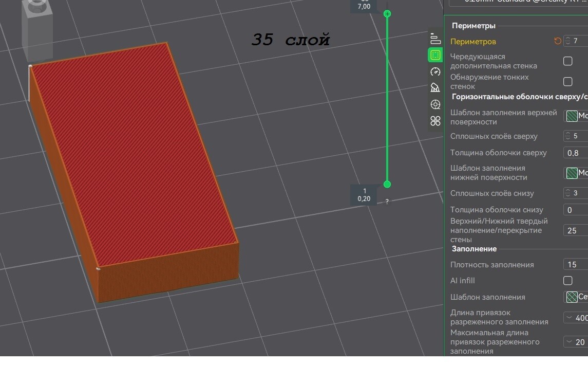Open the Максимальная длина привязок dropdown showing 20
Image resolution: width=588 pixels, height=383 pixels.
tap(576, 342)
